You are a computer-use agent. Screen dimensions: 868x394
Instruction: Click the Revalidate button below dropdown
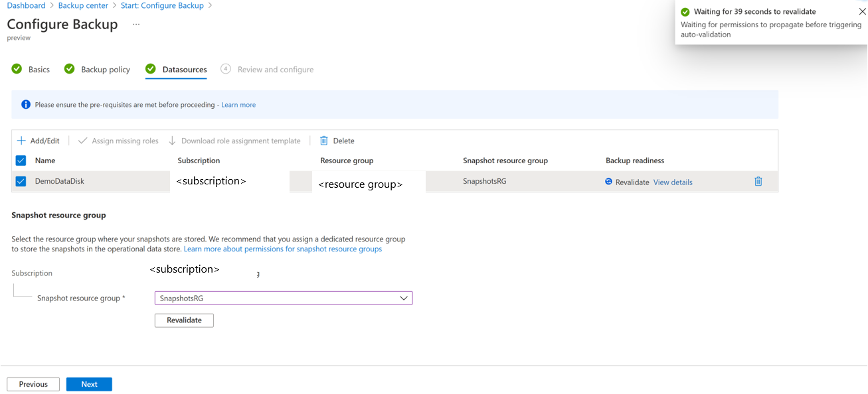tap(184, 320)
